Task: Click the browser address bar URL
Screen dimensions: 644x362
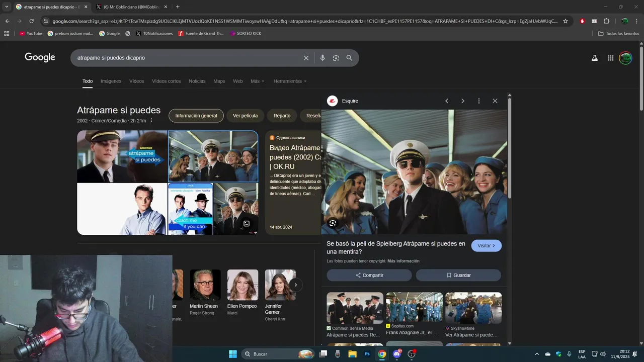Action: (304, 21)
